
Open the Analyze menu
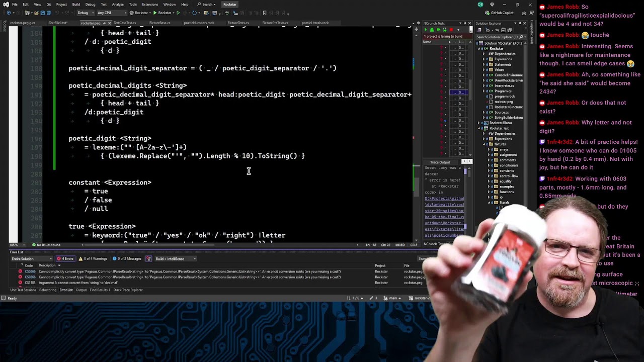(118, 5)
